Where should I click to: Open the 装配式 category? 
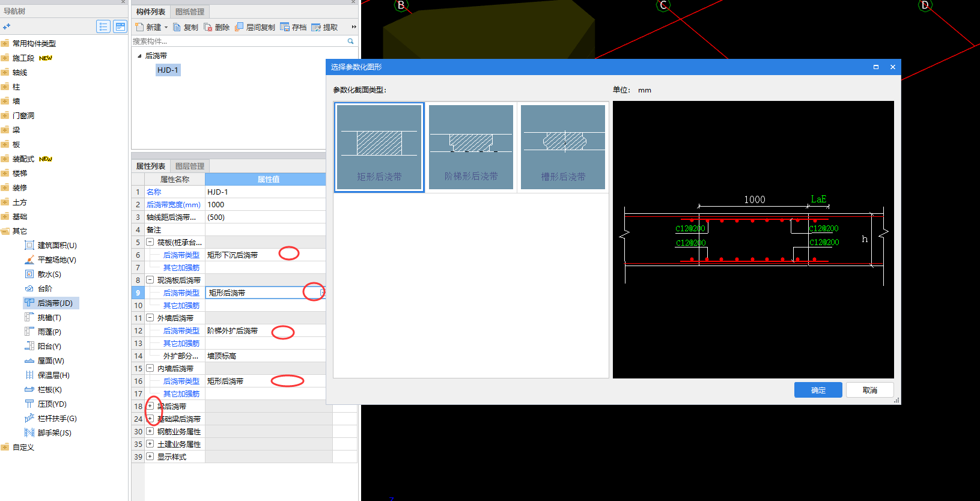pos(23,159)
